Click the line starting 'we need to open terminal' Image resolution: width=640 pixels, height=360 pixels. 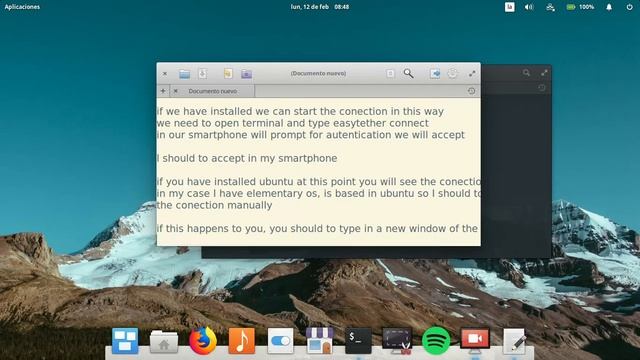tap(293, 123)
